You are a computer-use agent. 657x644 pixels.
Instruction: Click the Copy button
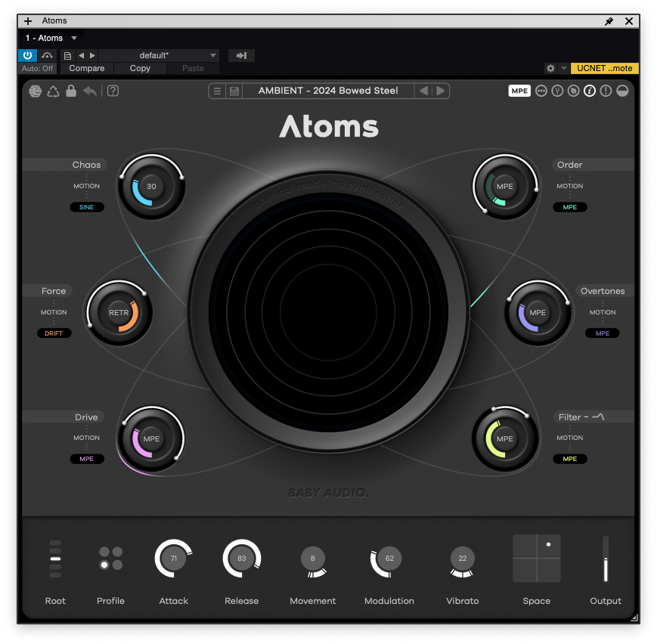140,68
